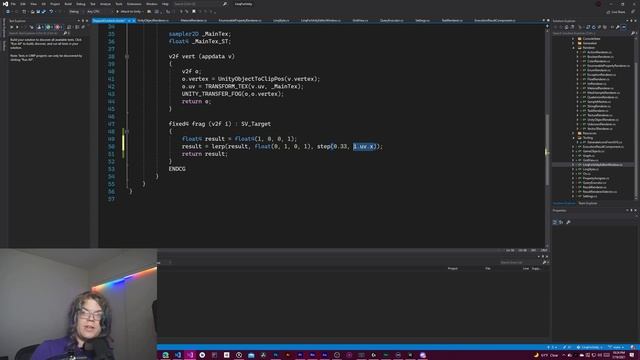
Task: Focus the title bar Search field
Action: [x=197, y=4]
